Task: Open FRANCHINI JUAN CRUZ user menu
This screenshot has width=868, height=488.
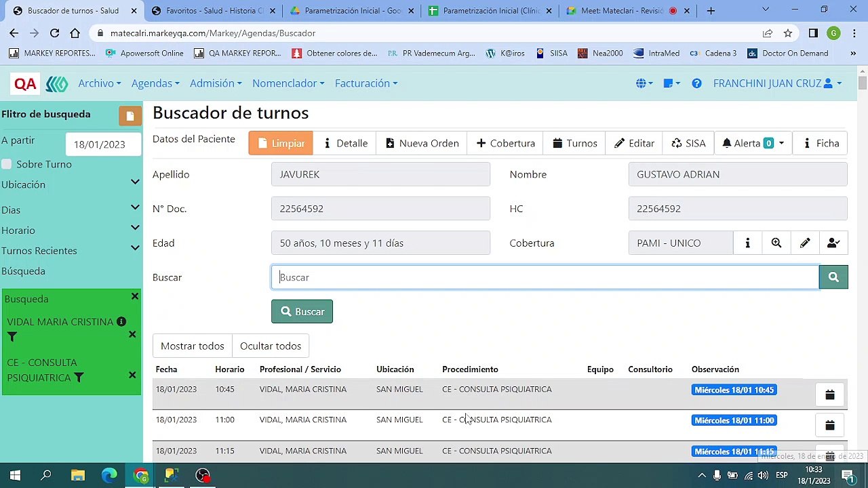Action: coord(778,83)
